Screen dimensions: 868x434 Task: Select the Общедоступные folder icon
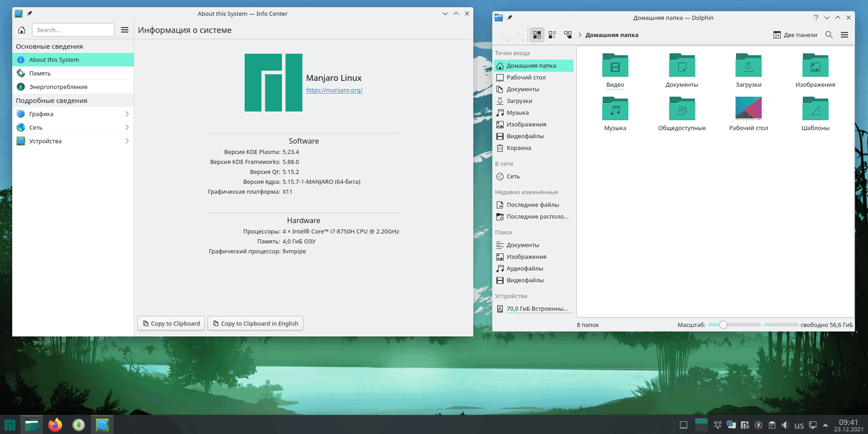click(682, 108)
